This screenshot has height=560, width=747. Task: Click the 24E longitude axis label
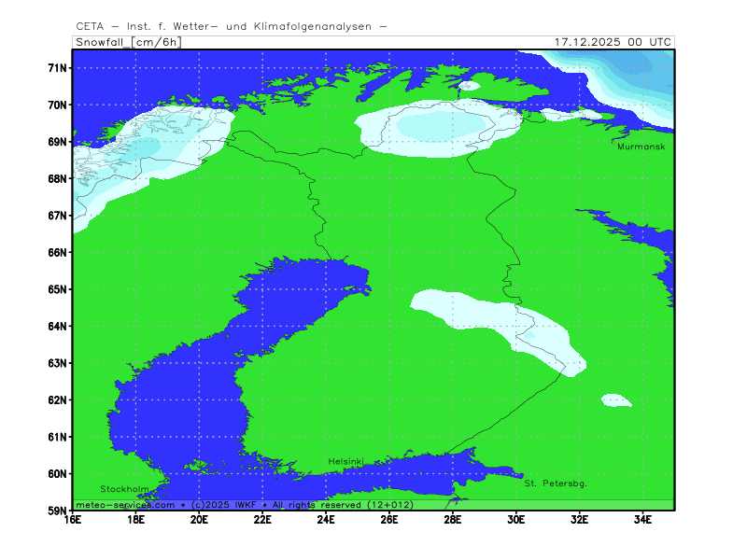[326, 520]
